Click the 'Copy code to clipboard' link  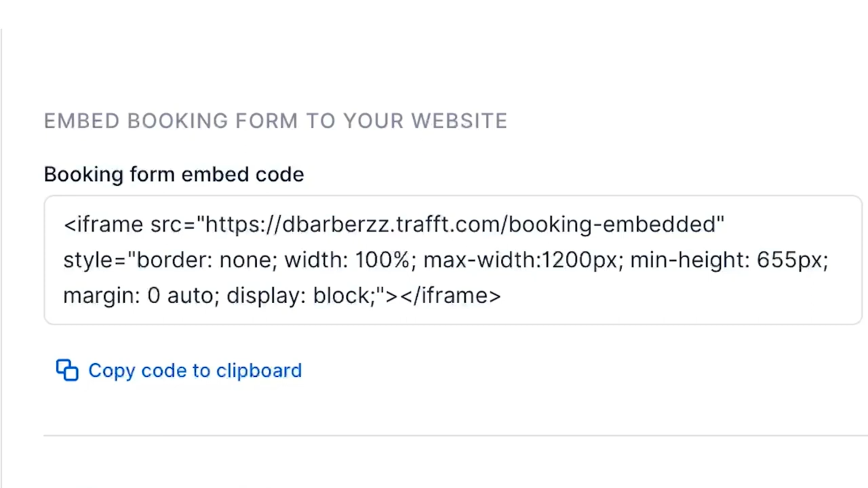point(195,370)
